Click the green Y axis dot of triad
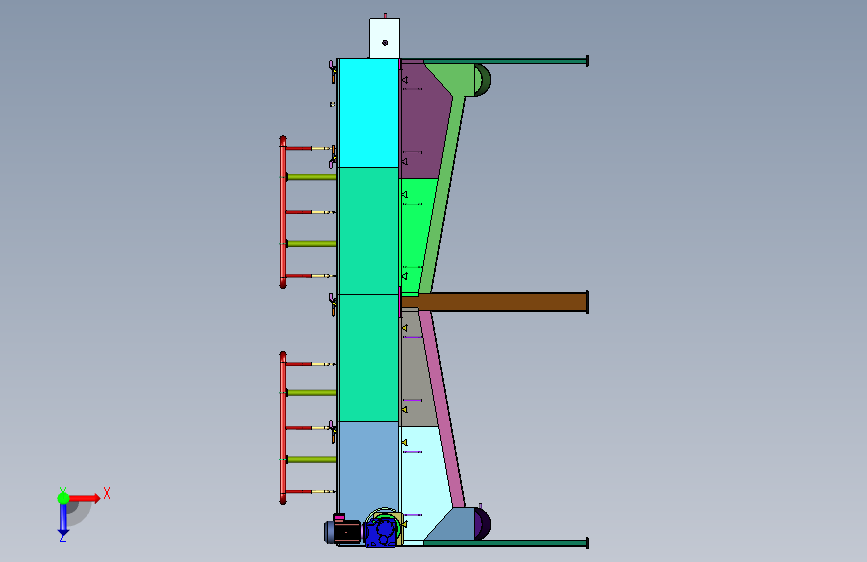The image size is (867, 562). [63, 498]
